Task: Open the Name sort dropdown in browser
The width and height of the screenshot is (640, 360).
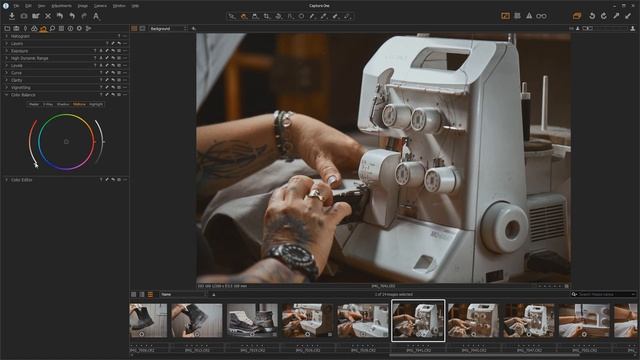Action: click(183, 294)
